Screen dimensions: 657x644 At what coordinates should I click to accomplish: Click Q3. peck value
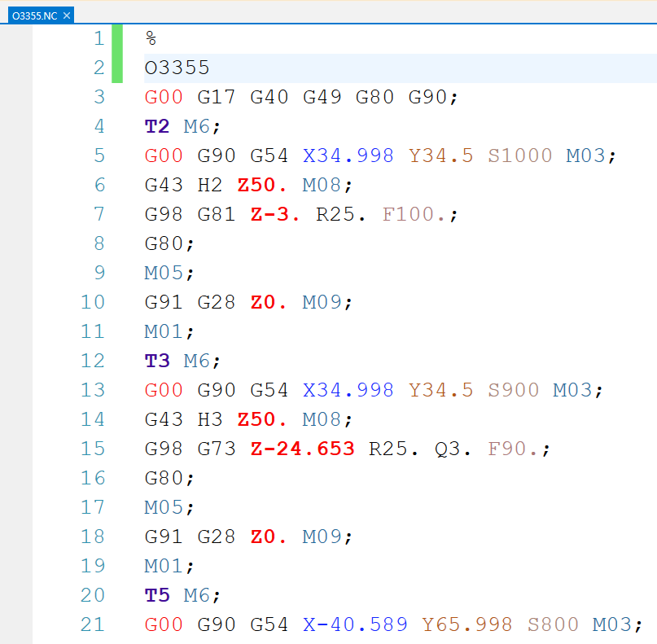453,449
